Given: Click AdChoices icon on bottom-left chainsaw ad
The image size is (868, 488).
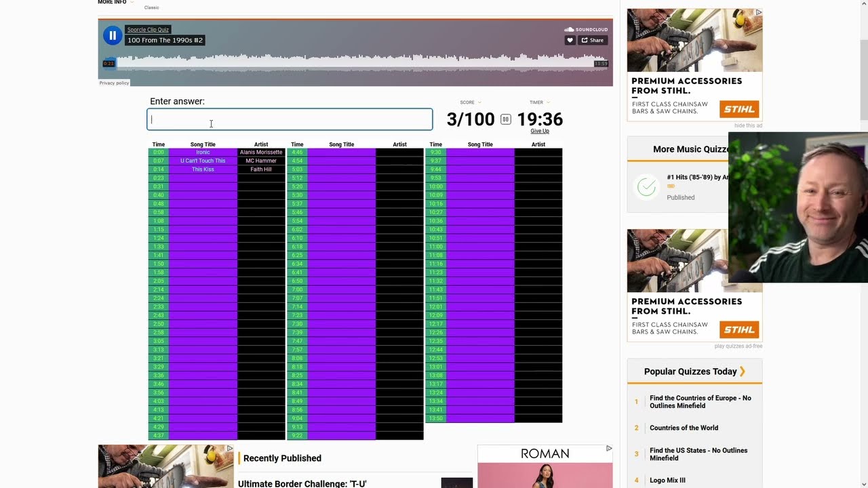Looking at the screenshot, I should 230,448.
